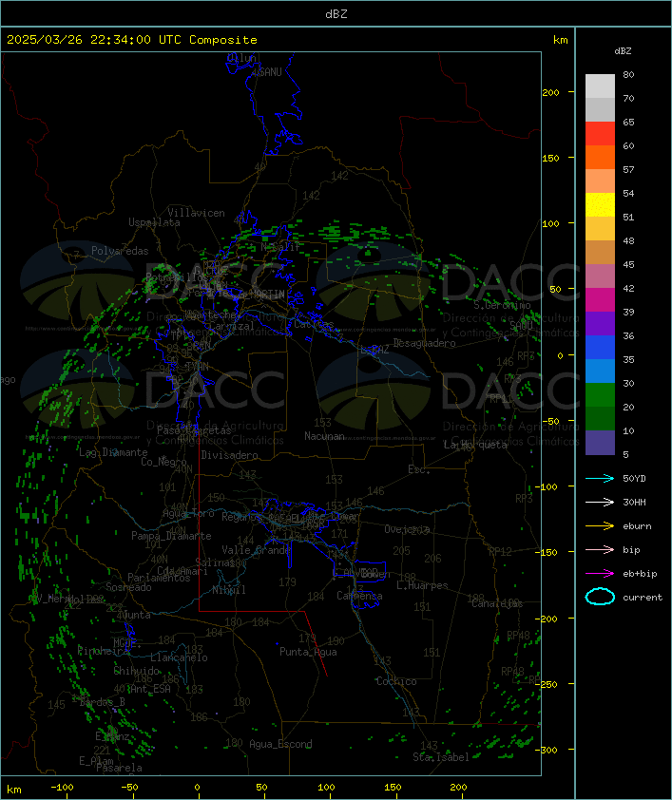Click the 'Nacunan' place label
This screenshot has height=800, width=672.
coord(324,436)
